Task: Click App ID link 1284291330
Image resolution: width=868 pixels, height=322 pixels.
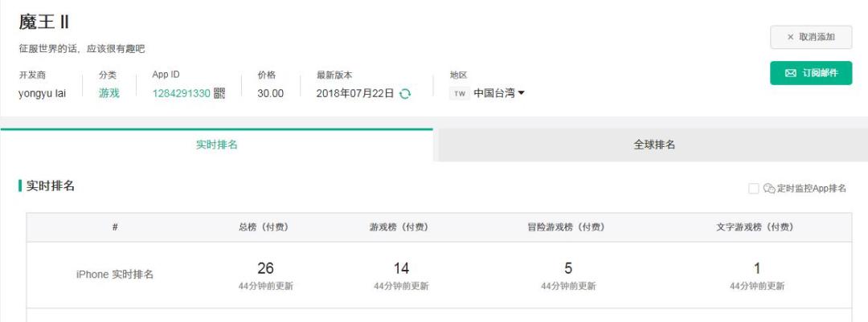Action: (x=182, y=93)
